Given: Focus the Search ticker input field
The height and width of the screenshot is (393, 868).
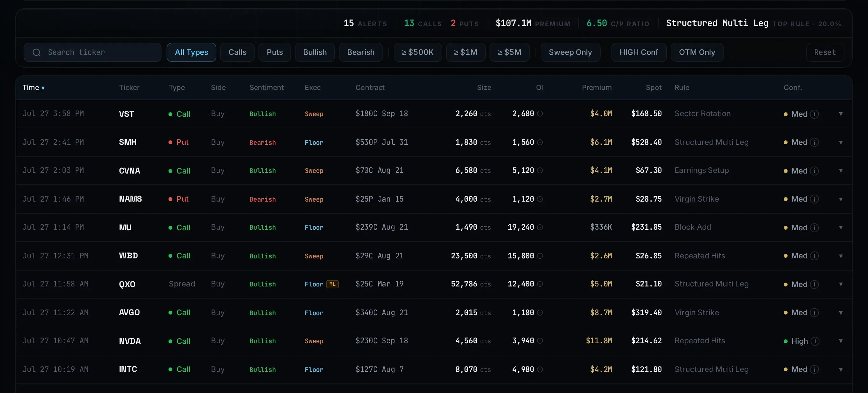Looking at the screenshot, I should (92, 52).
